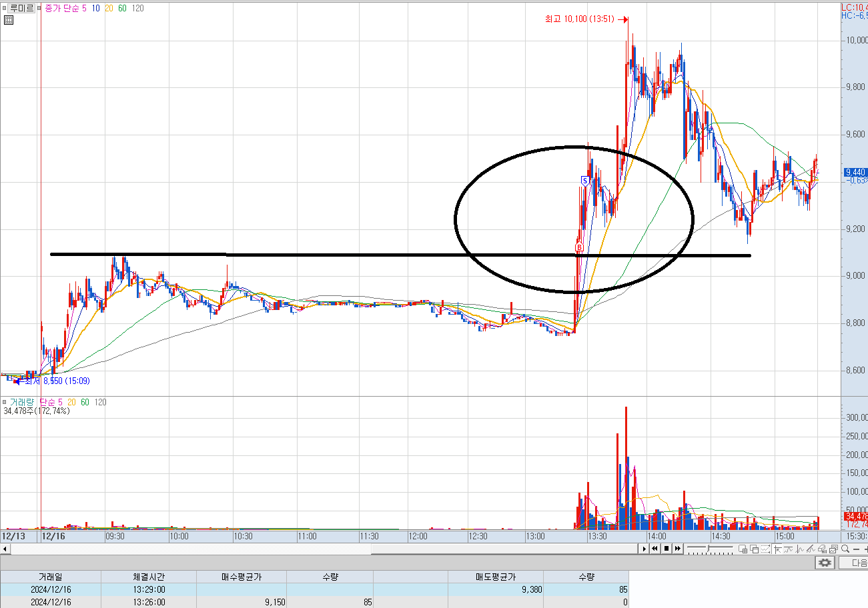This screenshot has width=868, height=608.
Task: Click the fast-forward replay button
Action: (x=678, y=549)
